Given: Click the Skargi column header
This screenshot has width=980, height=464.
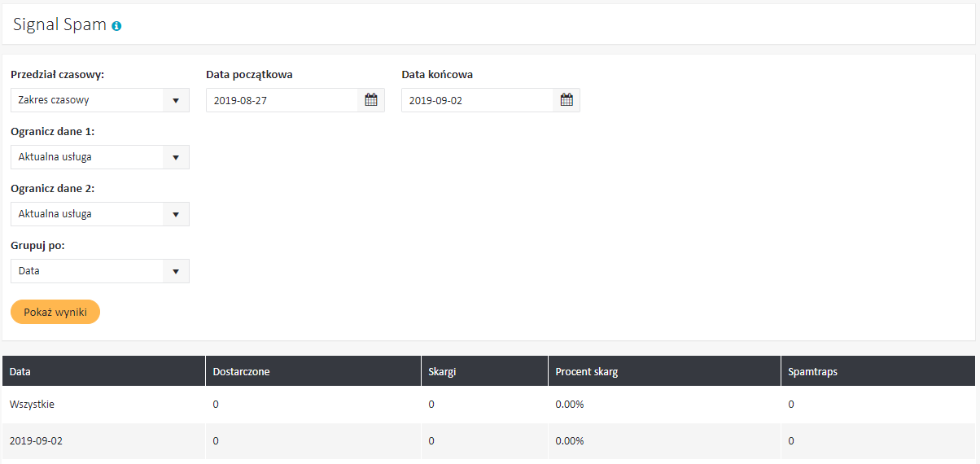Looking at the screenshot, I should click(x=443, y=371).
